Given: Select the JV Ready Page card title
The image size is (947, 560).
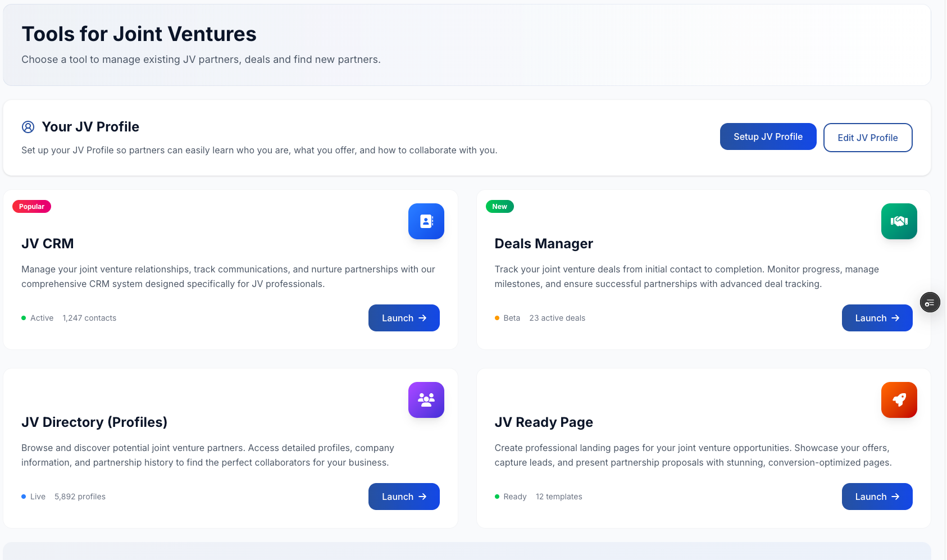Looking at the screenshot, I should coord(544,422).
